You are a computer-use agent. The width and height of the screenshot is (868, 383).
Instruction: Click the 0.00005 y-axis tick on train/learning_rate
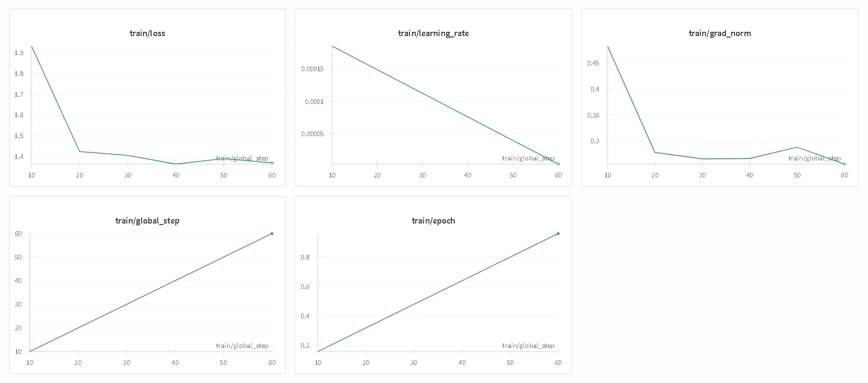click(x=312, y=134)
